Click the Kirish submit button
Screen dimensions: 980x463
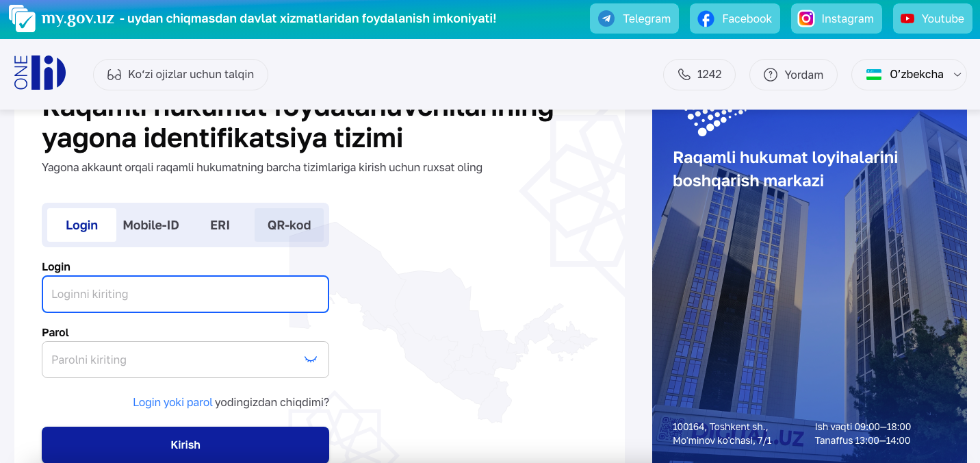click(x=185, y=445)
